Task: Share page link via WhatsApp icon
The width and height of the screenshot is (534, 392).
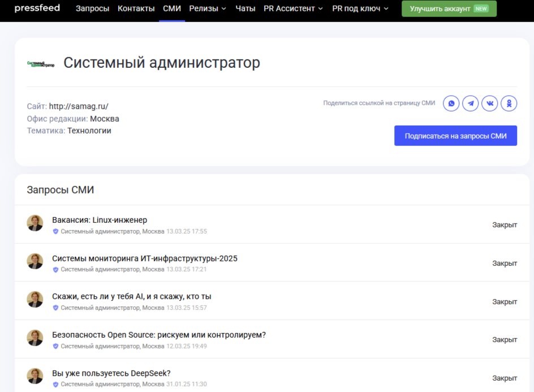Action: click(451, 103)
